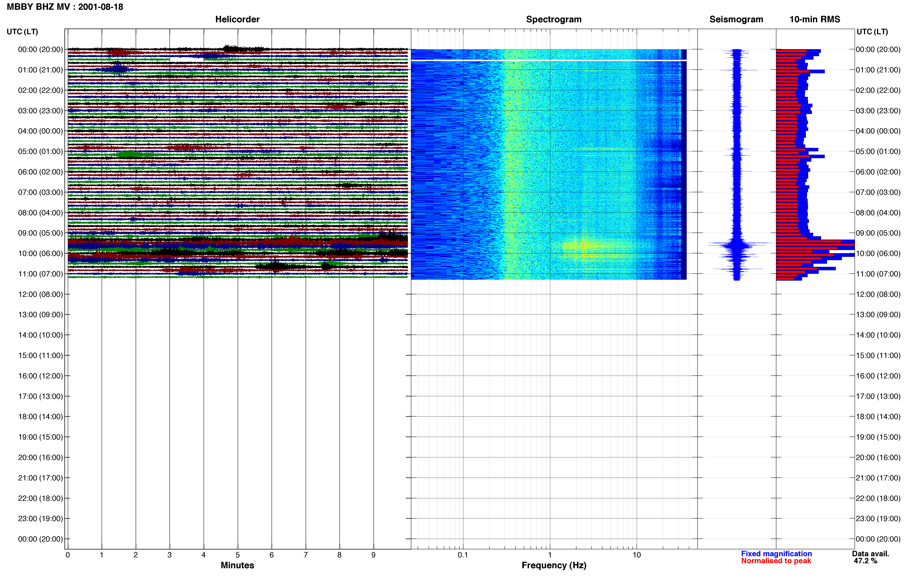Click the 9 tick on the Minutes axis

point(373,555)
